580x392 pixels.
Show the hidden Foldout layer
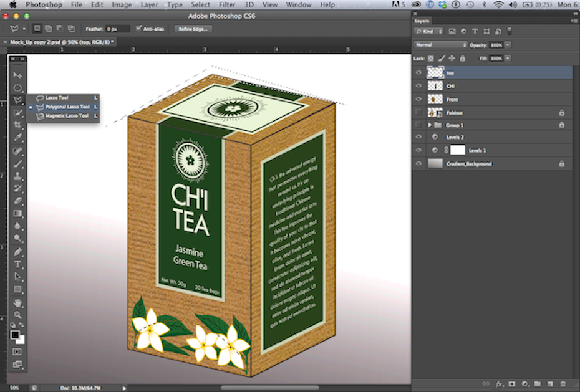coord(418,112)
